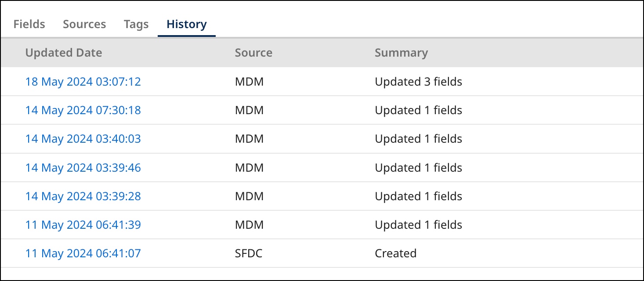
Task: Click the 14 May 2024 03:39:28 link
Action: point(83,196)
